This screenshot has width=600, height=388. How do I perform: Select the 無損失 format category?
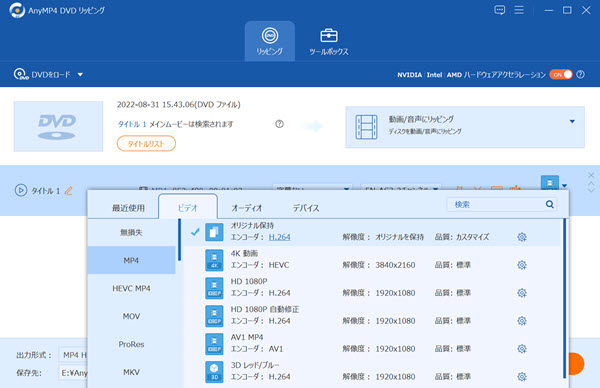(131, 232)
